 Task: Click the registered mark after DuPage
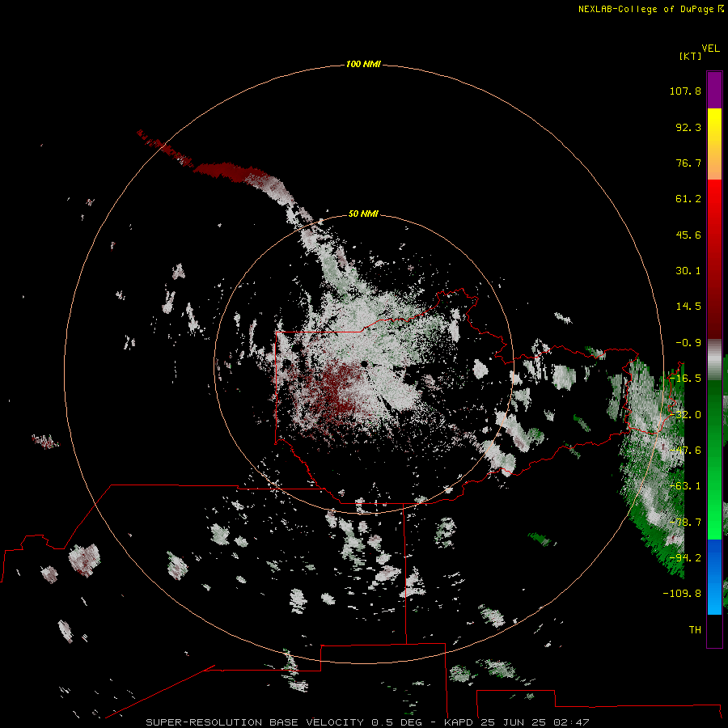(721, 8)
